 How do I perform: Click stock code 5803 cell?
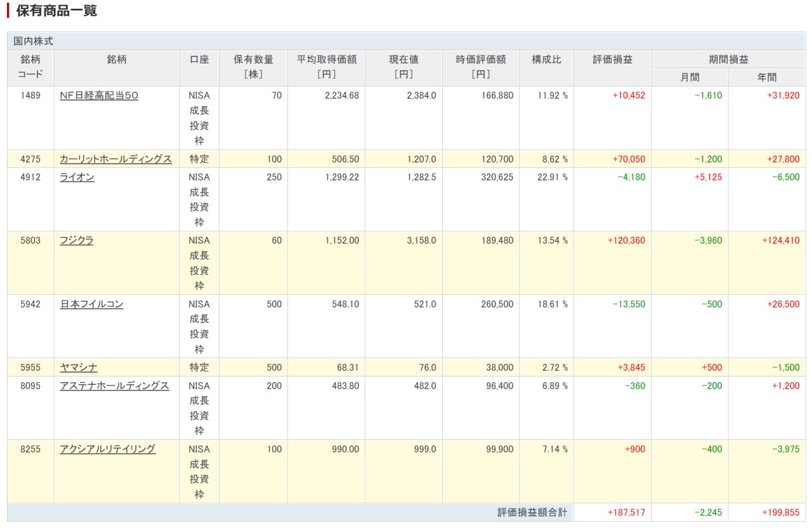(x=30, y=241)
